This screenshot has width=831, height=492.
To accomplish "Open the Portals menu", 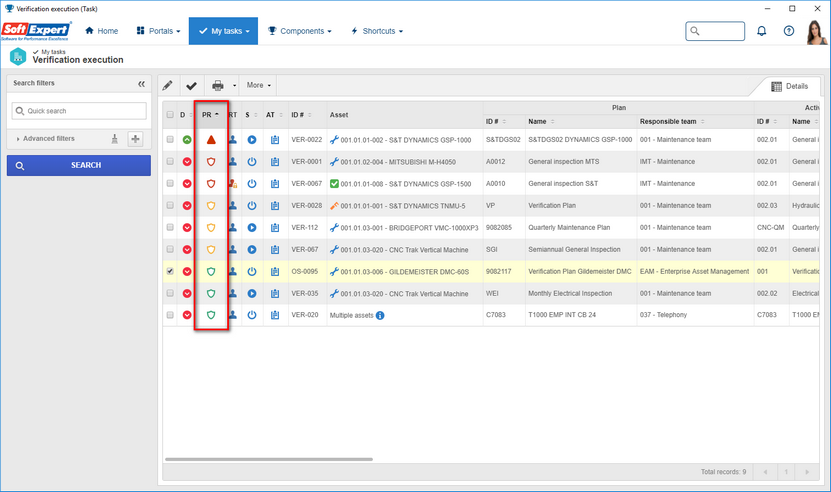I will click(x=158, y=31).
